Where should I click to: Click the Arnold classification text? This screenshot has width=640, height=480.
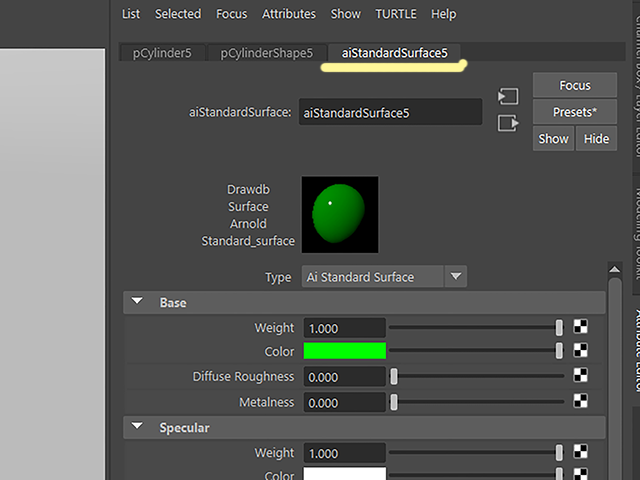click(x=248, y=224)
